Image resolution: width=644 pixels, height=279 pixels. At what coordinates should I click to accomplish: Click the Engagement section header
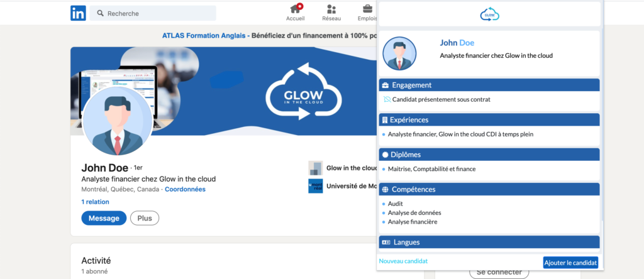click(x=489, y=85)
